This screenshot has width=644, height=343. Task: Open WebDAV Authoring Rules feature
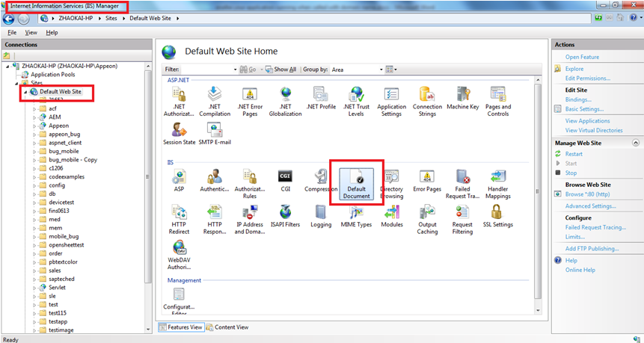(179, 255)
